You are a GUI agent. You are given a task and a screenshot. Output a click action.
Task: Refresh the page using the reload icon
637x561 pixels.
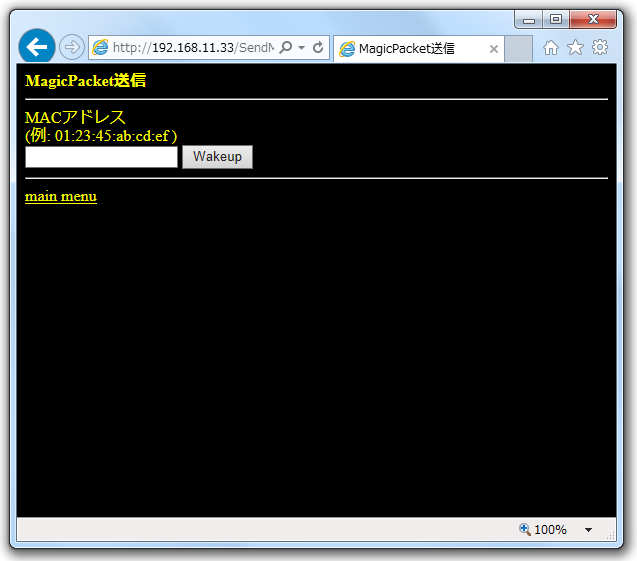[318, 48]
